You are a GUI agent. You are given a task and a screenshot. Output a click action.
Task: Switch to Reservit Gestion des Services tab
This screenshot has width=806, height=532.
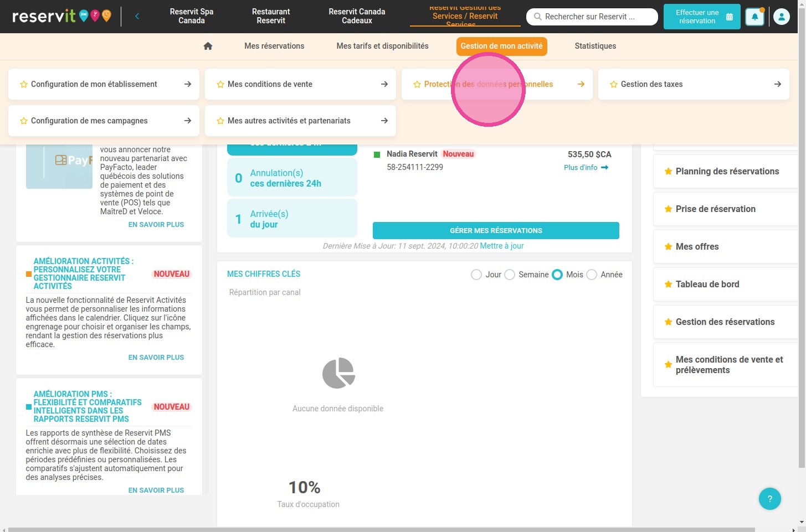(465, 16)
